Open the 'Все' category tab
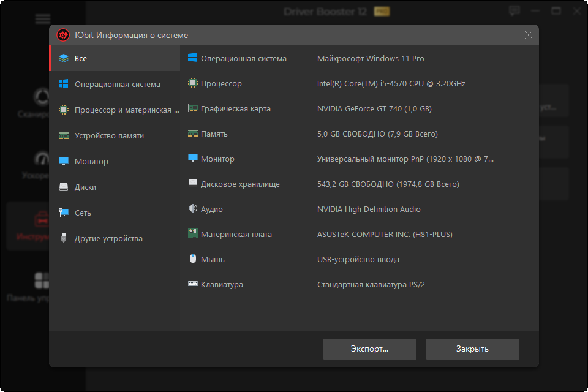 coord(115,58)
